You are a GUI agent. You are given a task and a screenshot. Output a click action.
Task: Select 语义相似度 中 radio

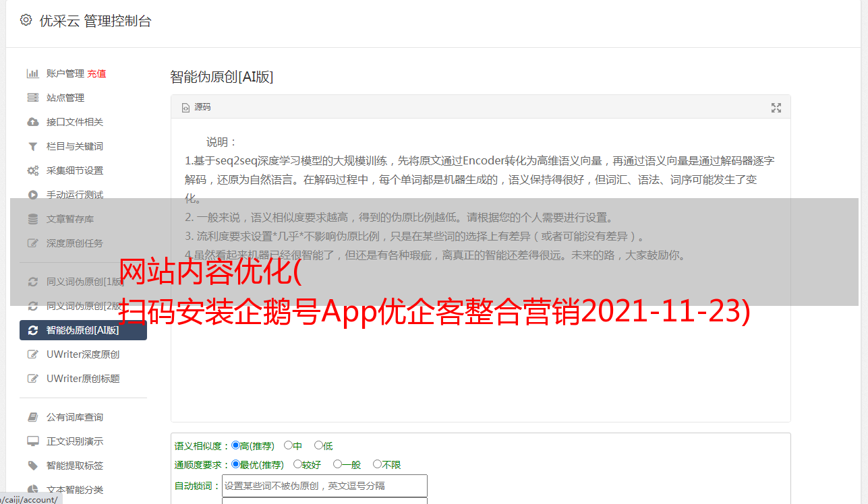click(x=288, y=445)
